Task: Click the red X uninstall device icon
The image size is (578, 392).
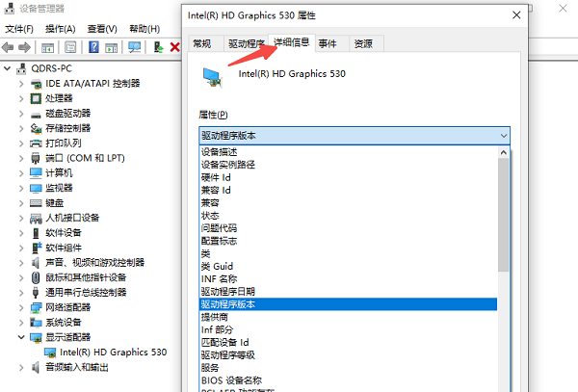Action: click(174, 47)
